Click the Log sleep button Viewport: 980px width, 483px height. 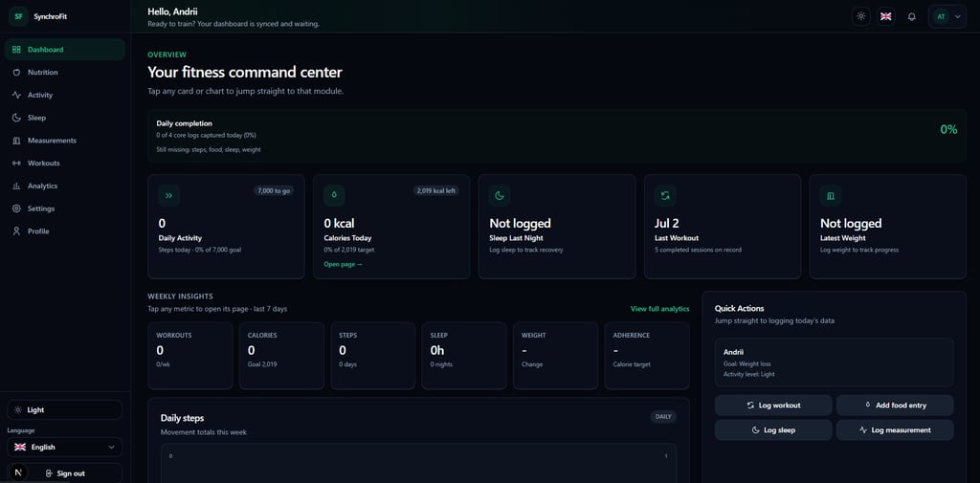(x=773, y=429)
